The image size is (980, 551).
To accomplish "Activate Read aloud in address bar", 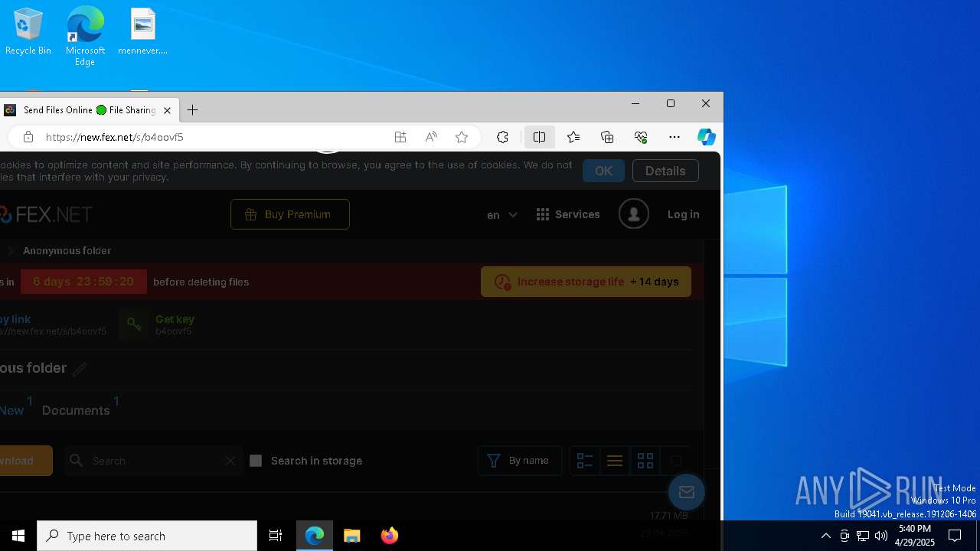I will tap(431, 137).
